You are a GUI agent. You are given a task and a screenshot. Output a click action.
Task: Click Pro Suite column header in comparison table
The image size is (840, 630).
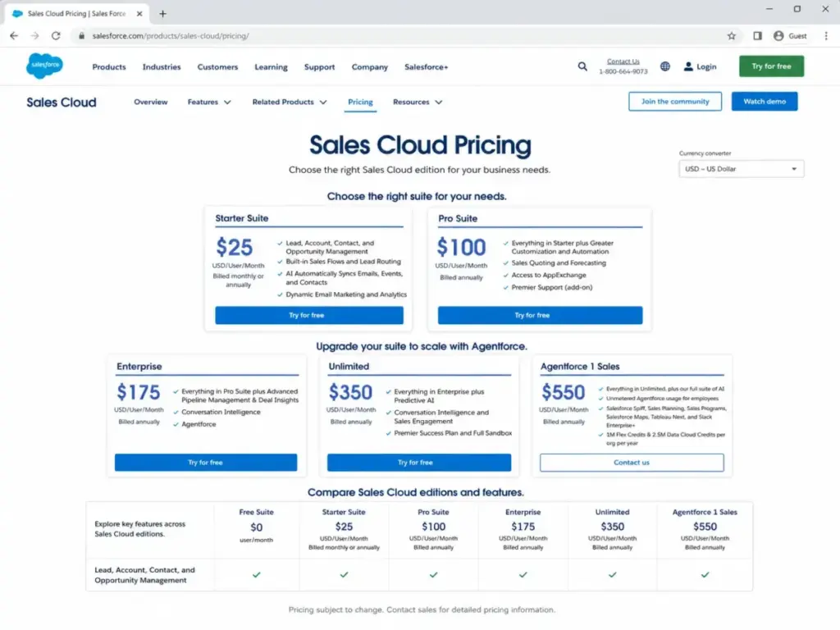click(433, 512)
